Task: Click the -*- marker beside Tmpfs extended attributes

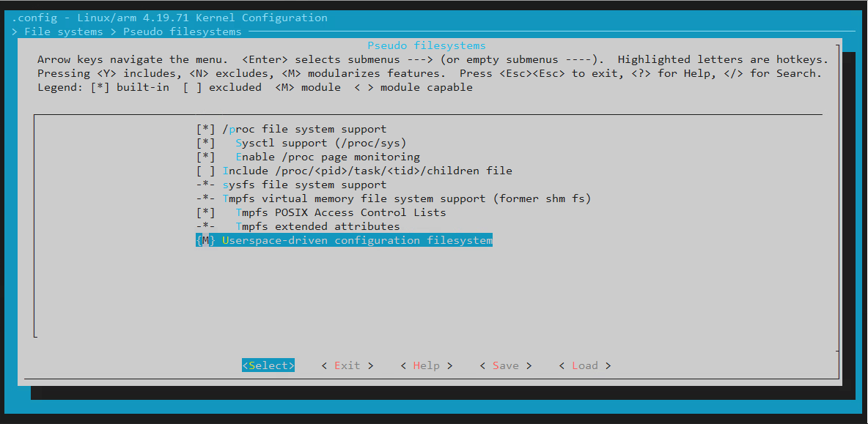Action: 205,226
